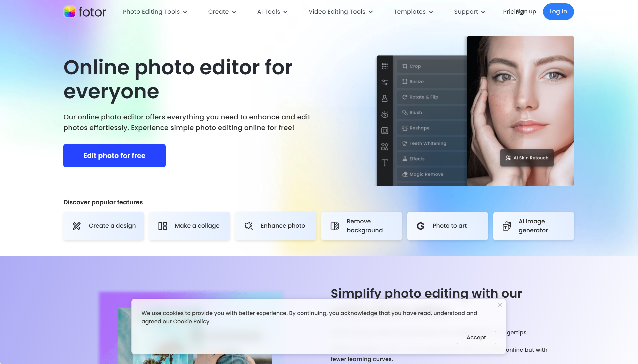Image resolution: width=638 pixels, height=364 pixels.
Task: Expand the Video Editing Tools menu
Action: click(341, 12)
